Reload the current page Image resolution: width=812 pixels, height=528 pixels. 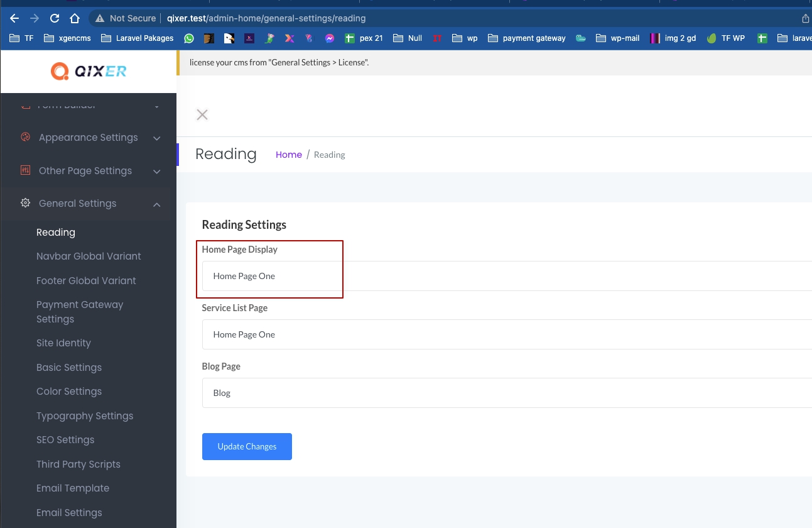(x=55, y=18)
